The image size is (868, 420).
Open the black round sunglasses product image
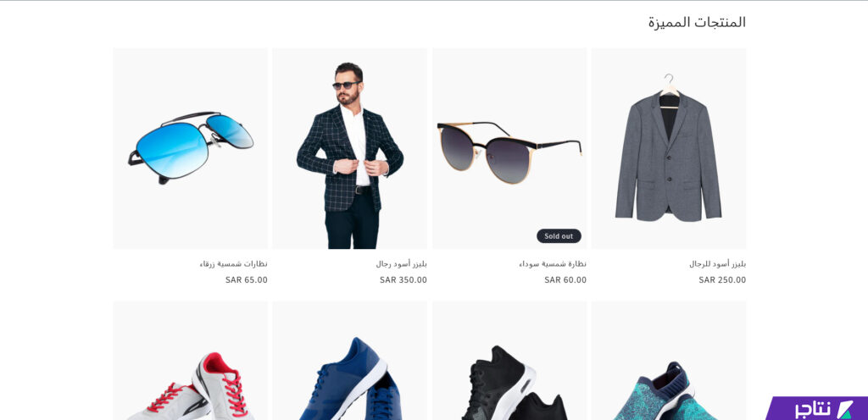(x=509, y=148)
